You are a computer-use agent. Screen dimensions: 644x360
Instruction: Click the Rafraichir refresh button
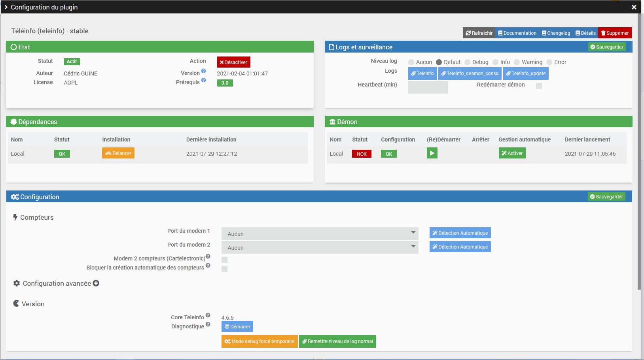(x=479, y=33)
